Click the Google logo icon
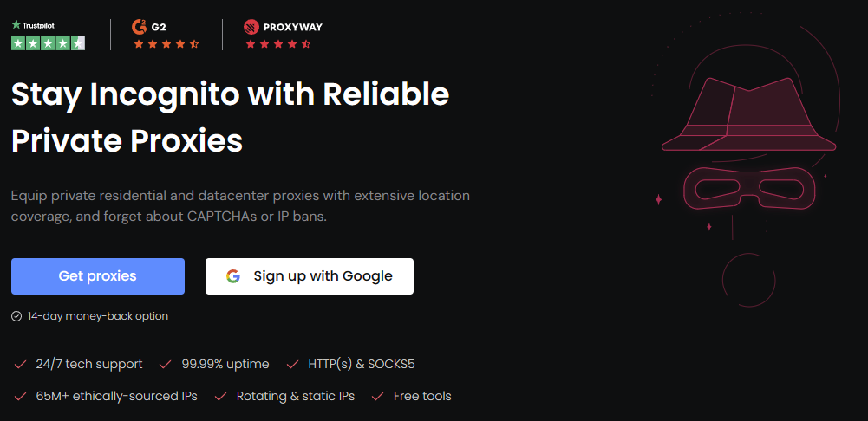 pos(232,276)
